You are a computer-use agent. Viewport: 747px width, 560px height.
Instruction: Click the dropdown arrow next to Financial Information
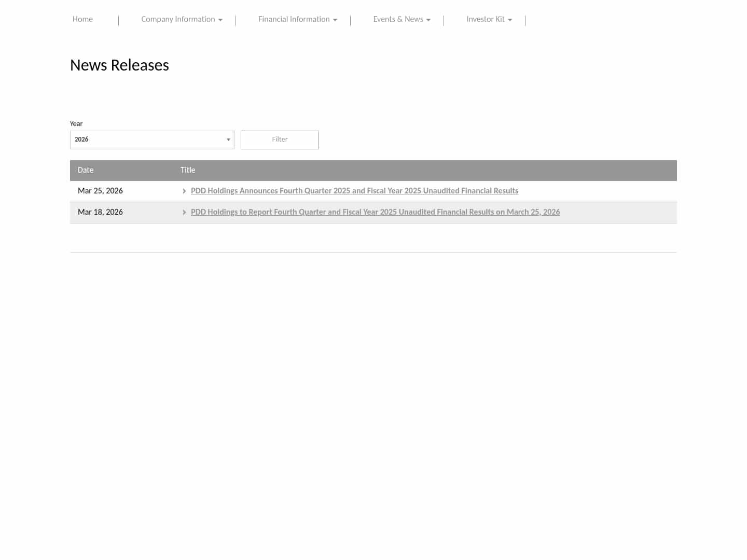[335, 20]
